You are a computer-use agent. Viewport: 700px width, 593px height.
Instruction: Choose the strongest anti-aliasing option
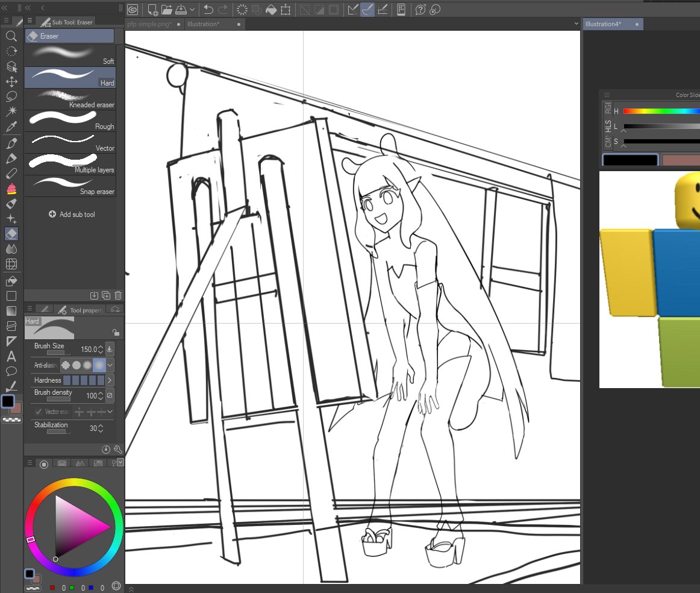99,365
